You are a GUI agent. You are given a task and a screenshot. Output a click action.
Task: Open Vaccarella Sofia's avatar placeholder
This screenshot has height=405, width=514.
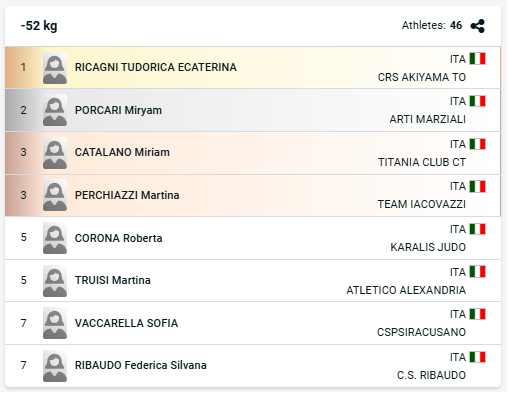(55, 323)
